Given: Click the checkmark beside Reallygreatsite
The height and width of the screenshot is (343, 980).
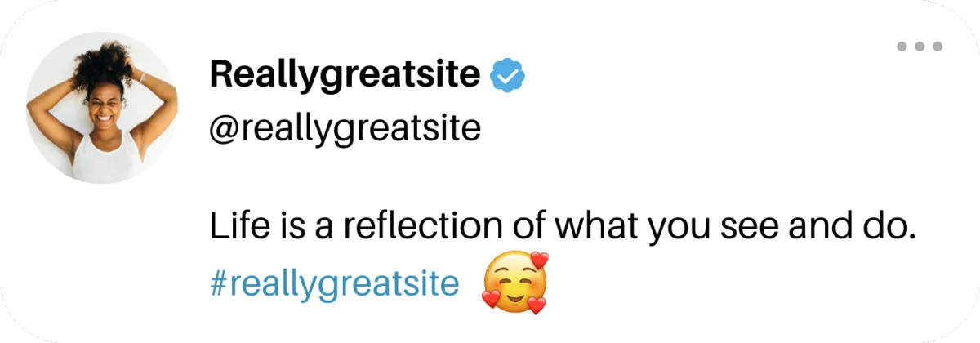Looking at the screenshot, I should coord(507,76).
